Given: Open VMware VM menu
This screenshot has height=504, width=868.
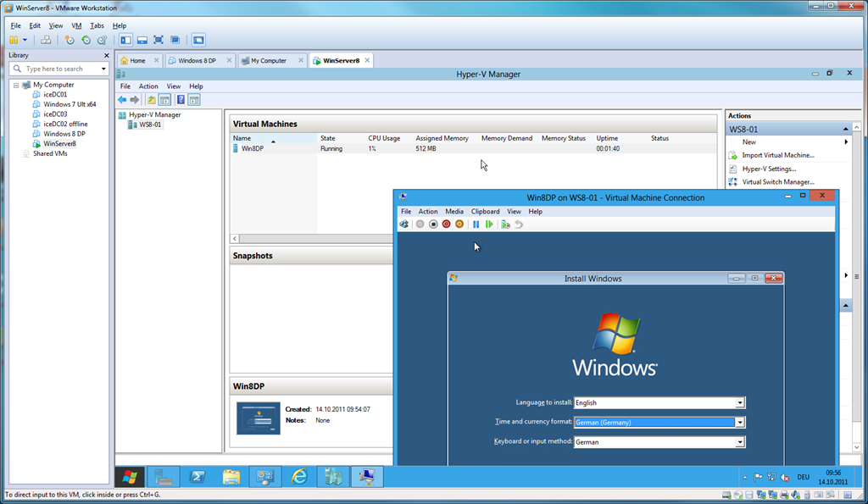Looking at the screenshot, I should pyautogui.click(x=76, y=25).
